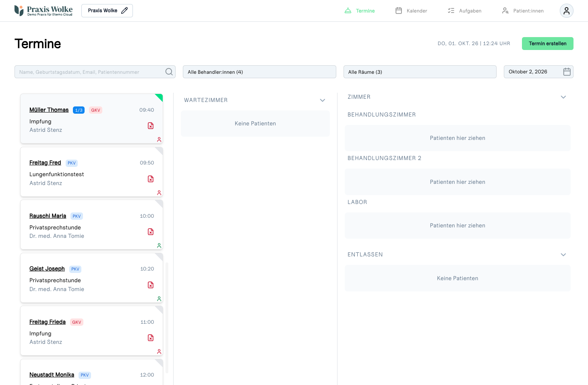The width and height of the screenshot is (588, 385).
Task: Collapse the Entlassen section chevron
Action: pyautogui.click(x=563, y=255)
